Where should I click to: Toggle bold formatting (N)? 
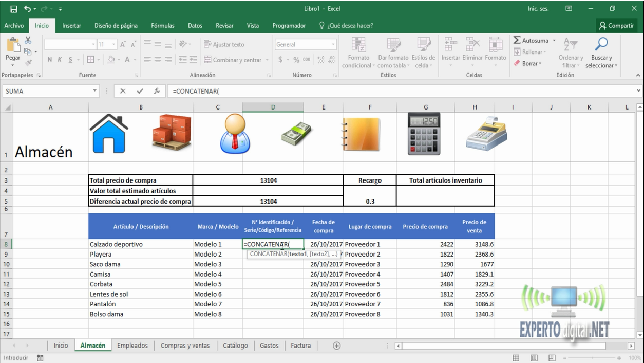click(50, 60)
